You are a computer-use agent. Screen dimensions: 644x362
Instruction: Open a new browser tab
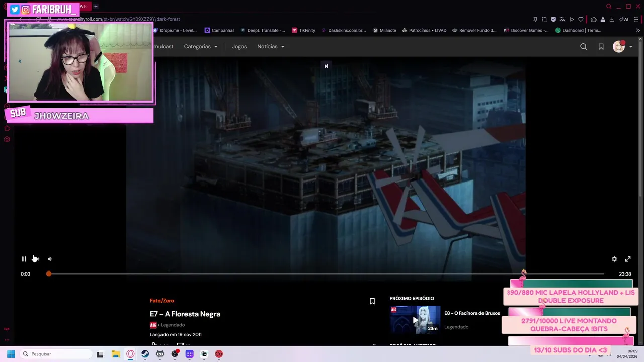click(x=96, y=6)
